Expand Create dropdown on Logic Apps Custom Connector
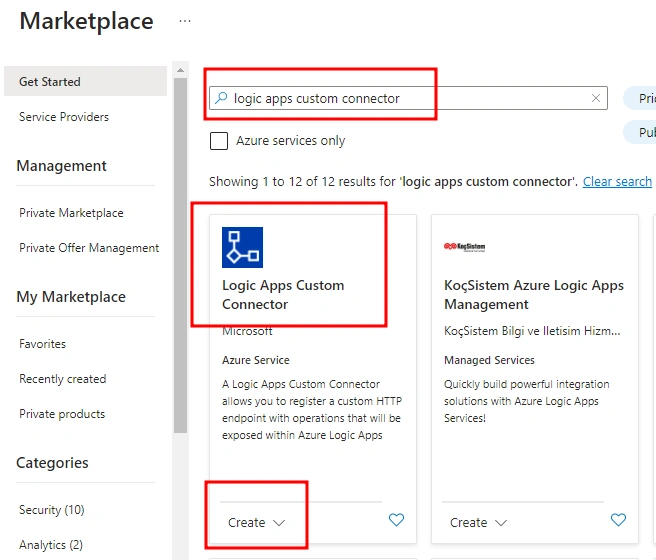Screen dimensions: 656x560 point(256,522)
